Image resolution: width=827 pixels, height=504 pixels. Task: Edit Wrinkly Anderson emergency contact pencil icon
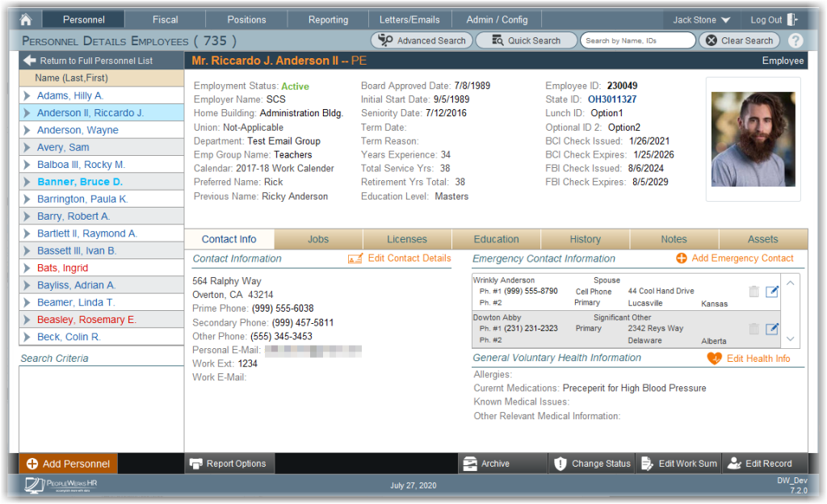(x=771, y=292)
